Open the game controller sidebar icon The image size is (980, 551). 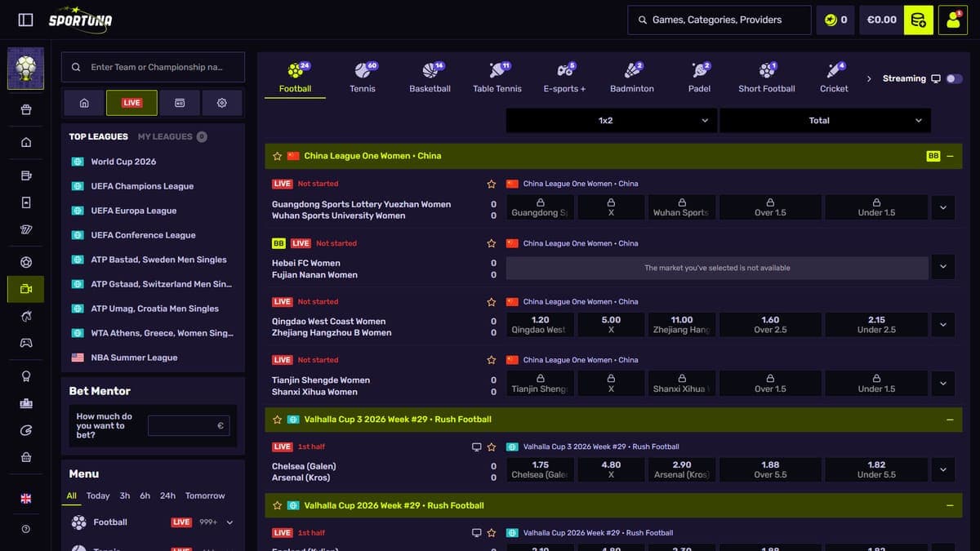26,343
